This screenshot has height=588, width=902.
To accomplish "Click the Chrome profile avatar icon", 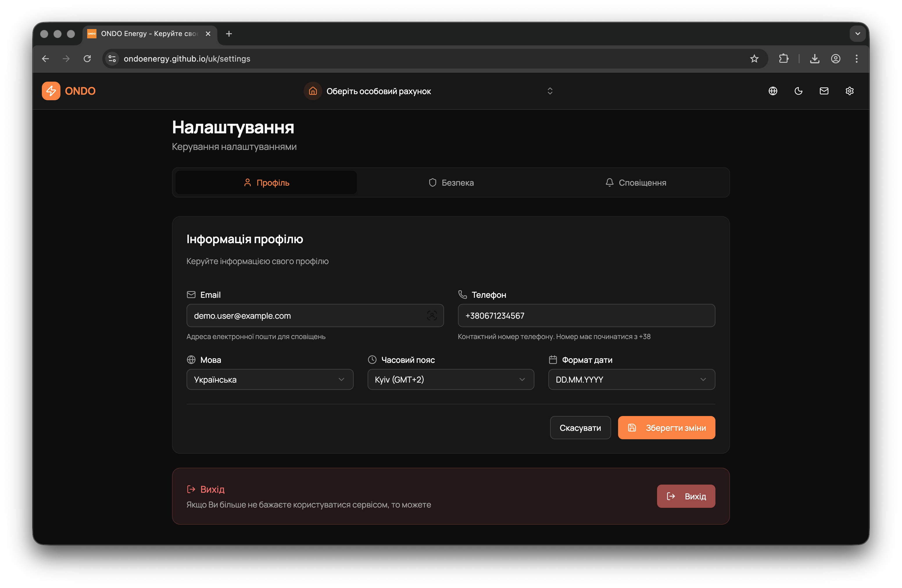I will 835,59.
